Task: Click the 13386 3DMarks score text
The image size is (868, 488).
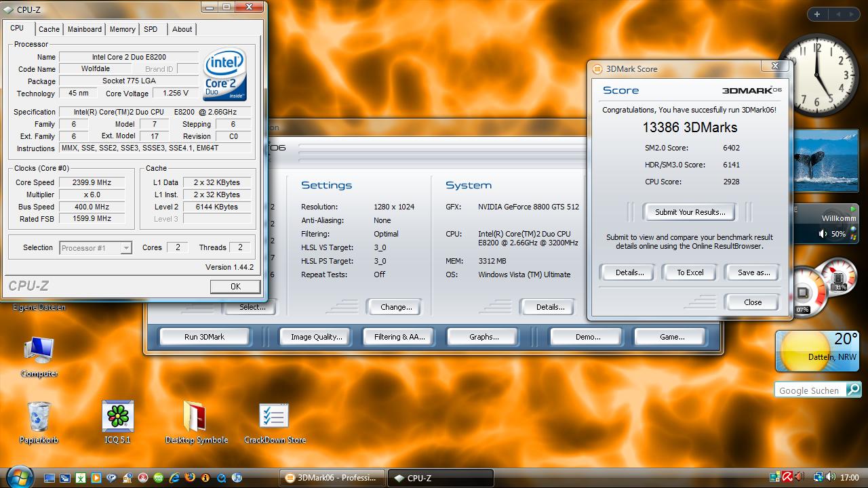Action: [x=690, y=127]
